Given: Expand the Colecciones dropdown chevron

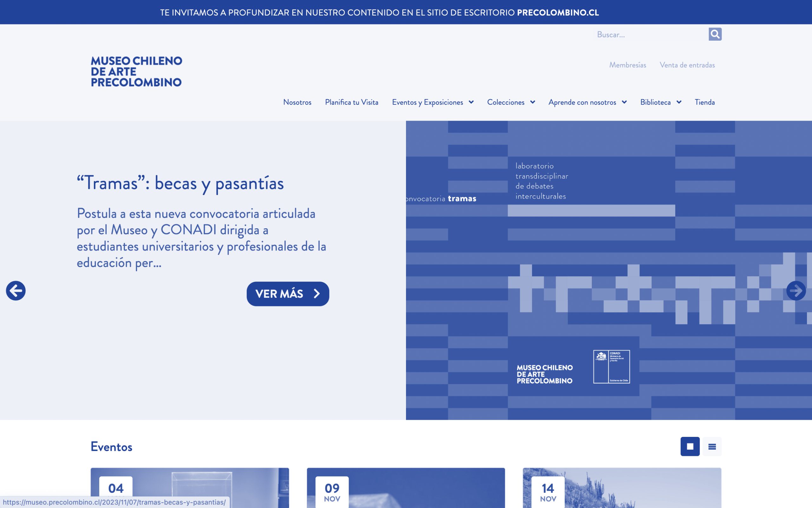Looking at the screenshot, I should pyautogui.click(x=533, y=102).
